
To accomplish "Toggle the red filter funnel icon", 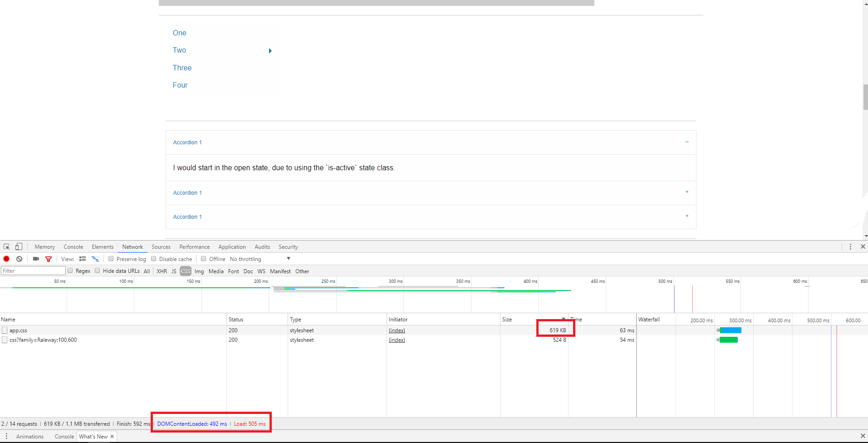I will [49, 259].
